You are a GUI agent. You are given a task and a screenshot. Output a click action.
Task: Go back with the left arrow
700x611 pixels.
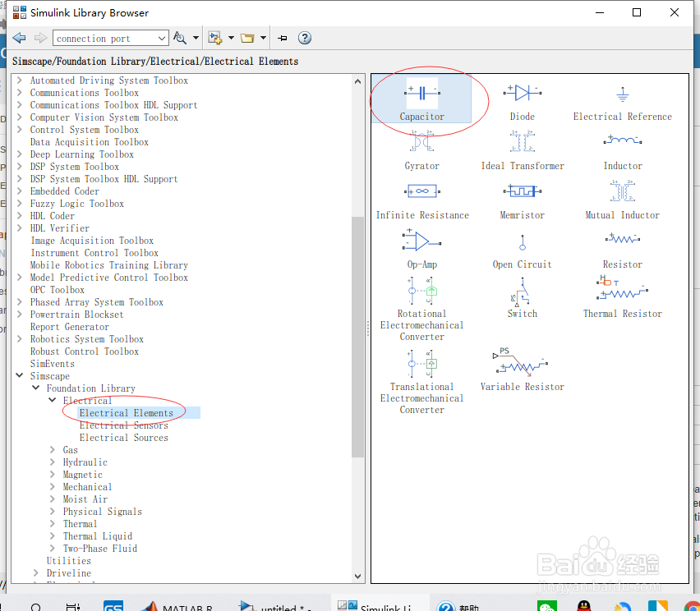click(x=19, y=38)
